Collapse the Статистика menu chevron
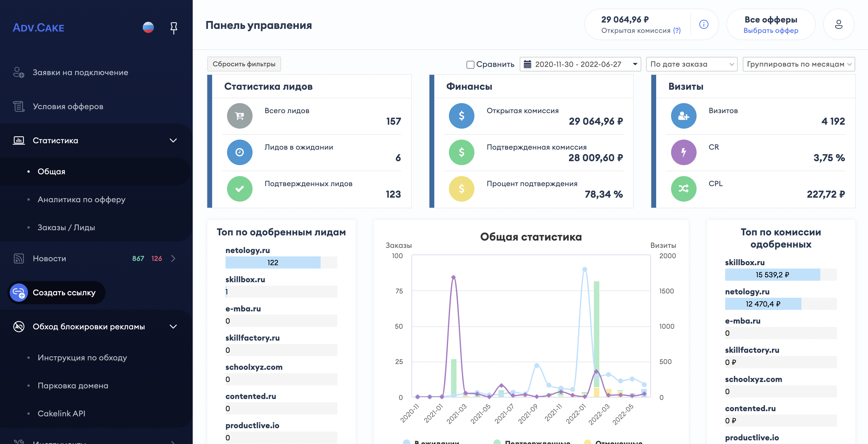Screen dimensions: 868x444 click(173, 140)
